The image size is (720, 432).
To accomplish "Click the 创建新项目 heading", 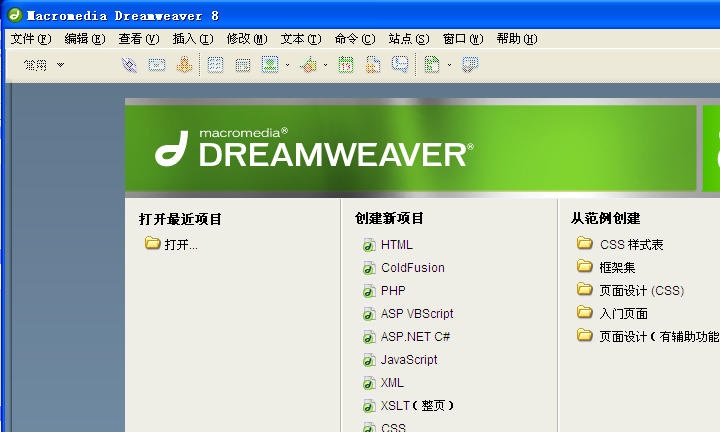I will point(389,218).
